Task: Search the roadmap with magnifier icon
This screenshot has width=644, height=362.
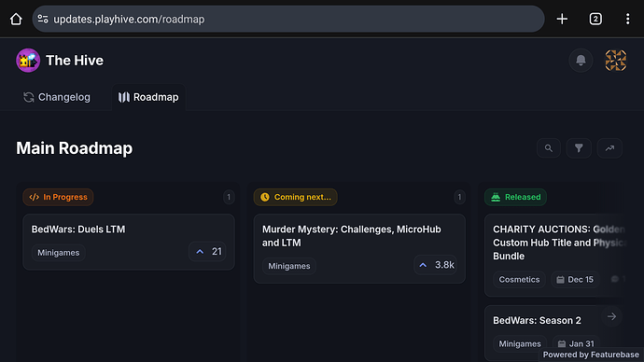Action: click(x=549, y=148)
